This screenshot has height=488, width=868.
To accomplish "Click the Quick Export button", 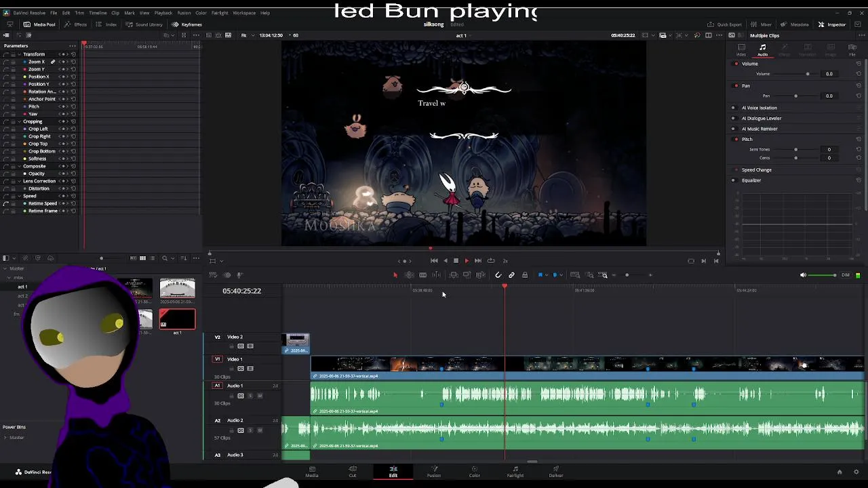I will click(x=725, y=24).
